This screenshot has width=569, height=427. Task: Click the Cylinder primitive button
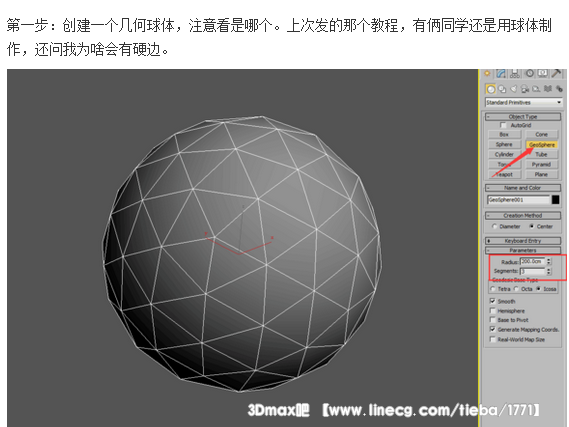(x=504, y=155)
